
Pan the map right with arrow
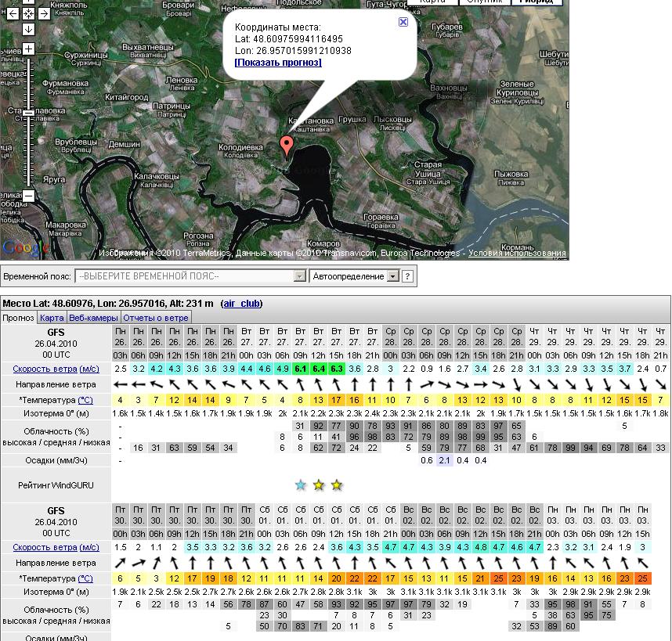click(43, 14)
